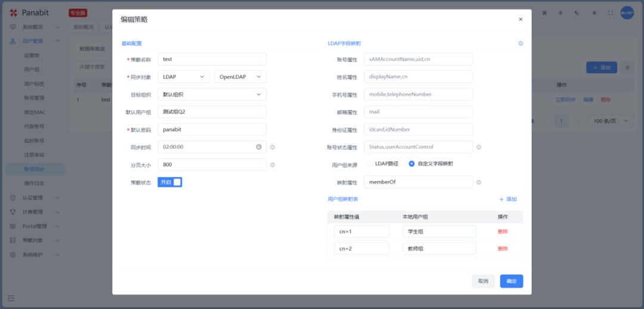The height and width of the screenshot is (309, 644).
Task: Open 绑定MAC in the sidebar
Action: [35, 113]
